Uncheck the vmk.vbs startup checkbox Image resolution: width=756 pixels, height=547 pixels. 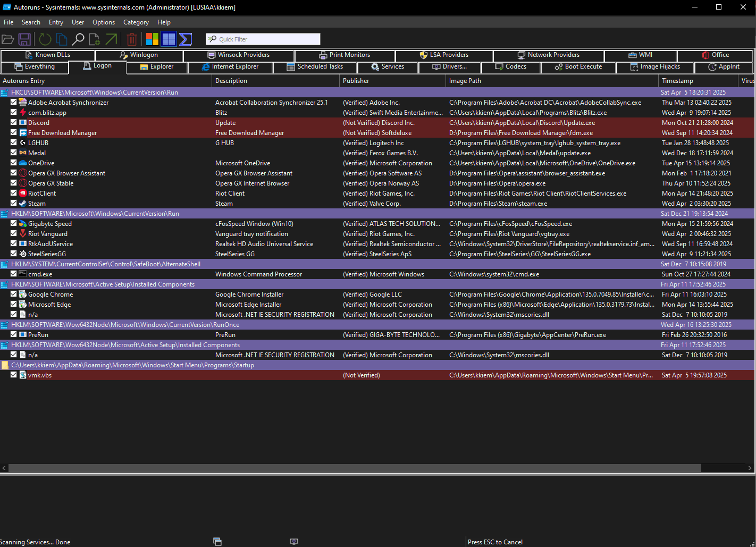coord(14,375)
